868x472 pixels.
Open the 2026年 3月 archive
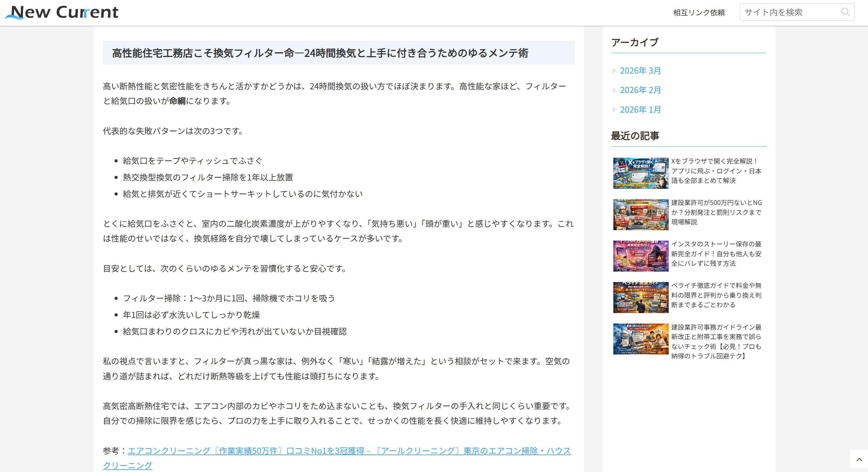(x=640, y=70)
